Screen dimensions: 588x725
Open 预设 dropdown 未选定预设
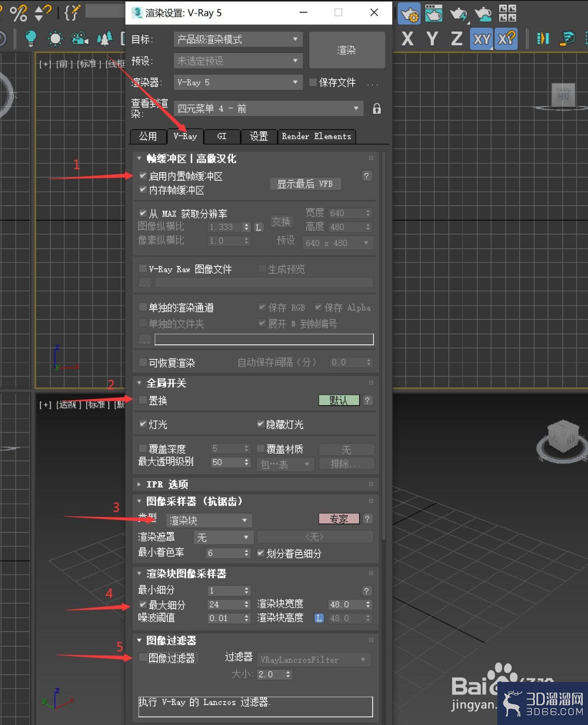[x=238, y=61]
